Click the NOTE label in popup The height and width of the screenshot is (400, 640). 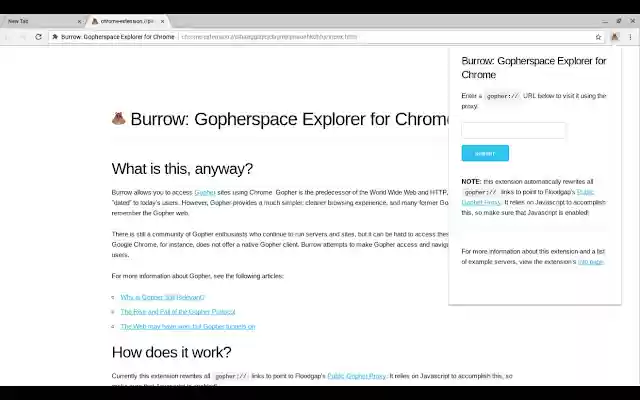(x=471, y=182)
